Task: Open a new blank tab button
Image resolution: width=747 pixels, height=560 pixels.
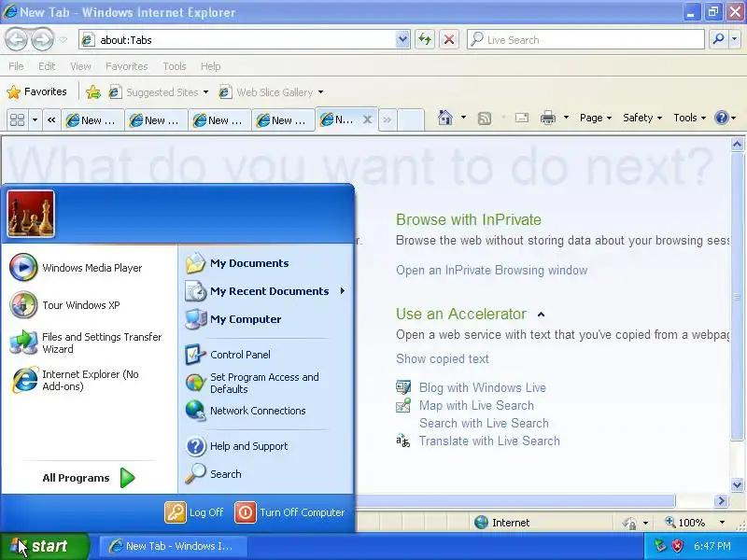Action: (x=411, y=119)
